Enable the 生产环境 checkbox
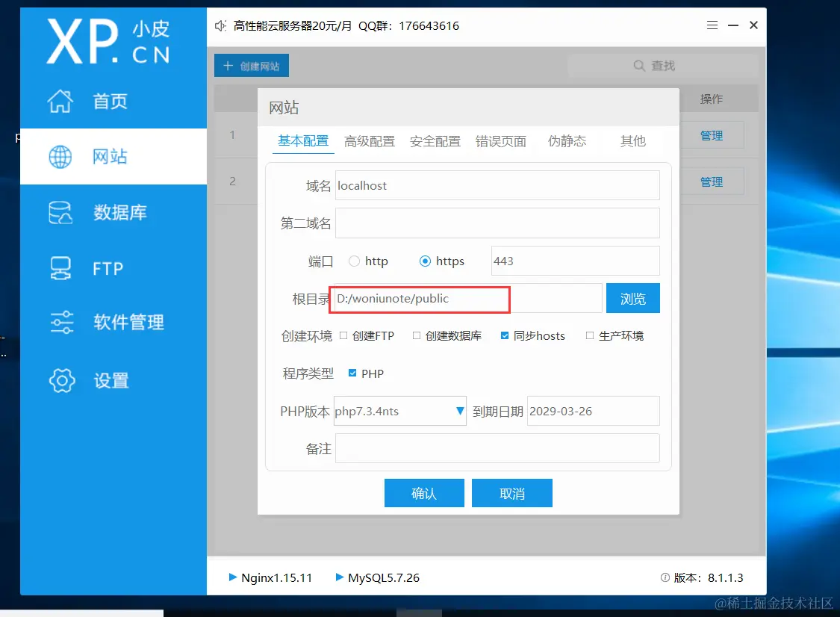This screenshot has height=617, width=840. click(x=590, y=335)
